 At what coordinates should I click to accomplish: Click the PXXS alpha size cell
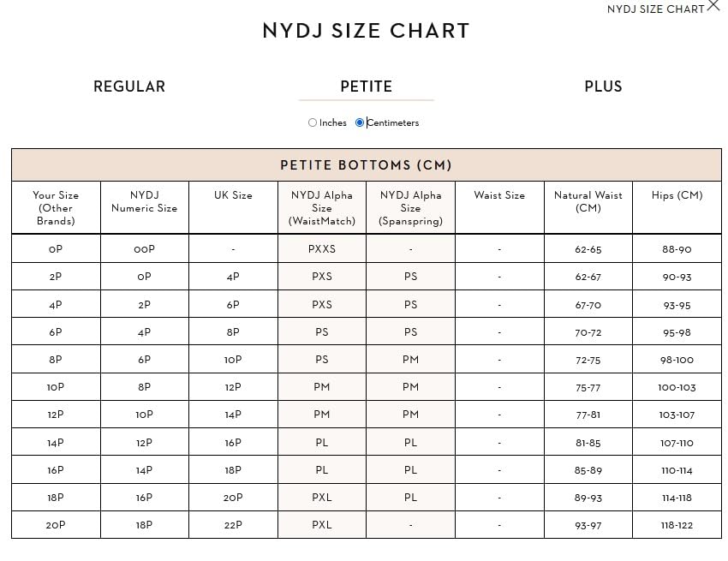coord(322,249)
